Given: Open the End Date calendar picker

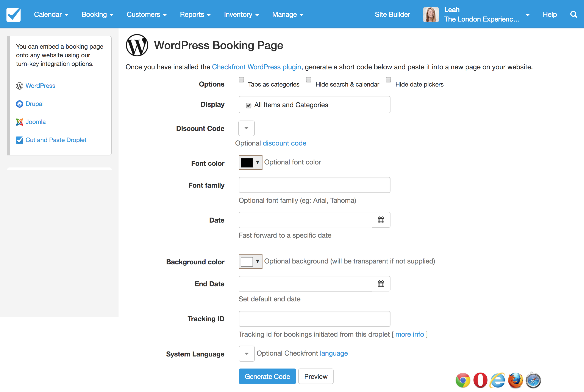Looking at the screenshot, I should [381, 284].
